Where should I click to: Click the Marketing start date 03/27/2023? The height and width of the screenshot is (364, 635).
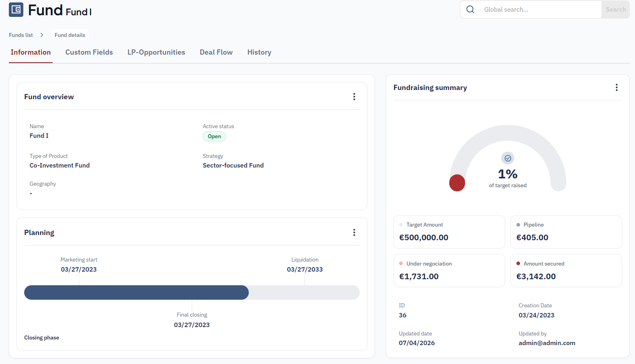pos(79,269)
